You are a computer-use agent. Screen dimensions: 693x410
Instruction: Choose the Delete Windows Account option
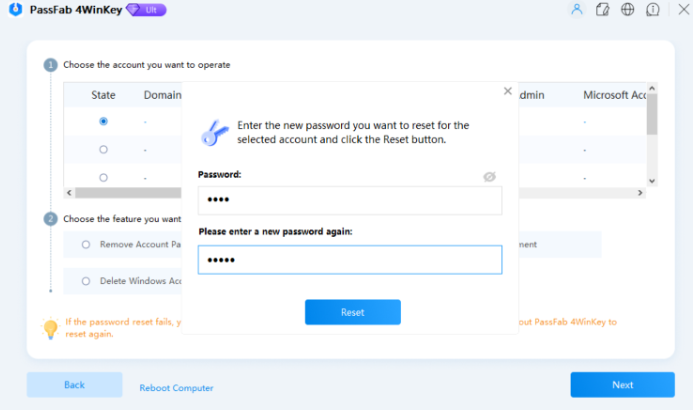point(86,281)
